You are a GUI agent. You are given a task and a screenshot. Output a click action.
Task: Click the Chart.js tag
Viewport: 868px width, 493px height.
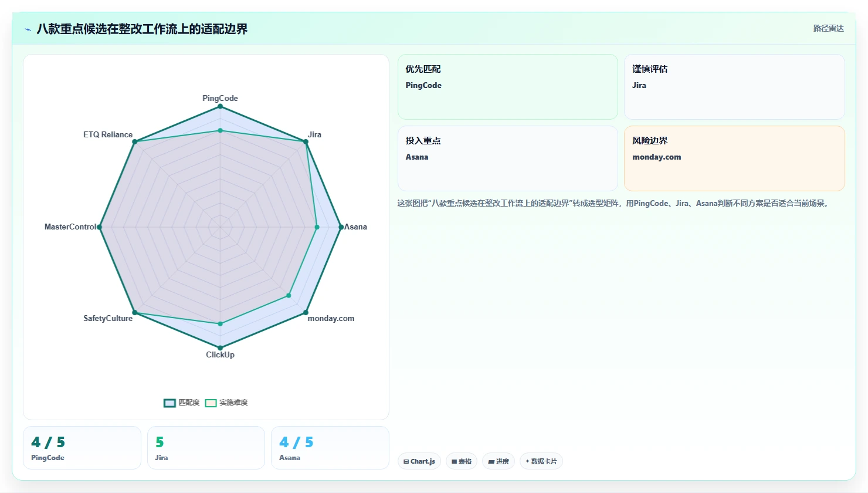pos(419,461)
